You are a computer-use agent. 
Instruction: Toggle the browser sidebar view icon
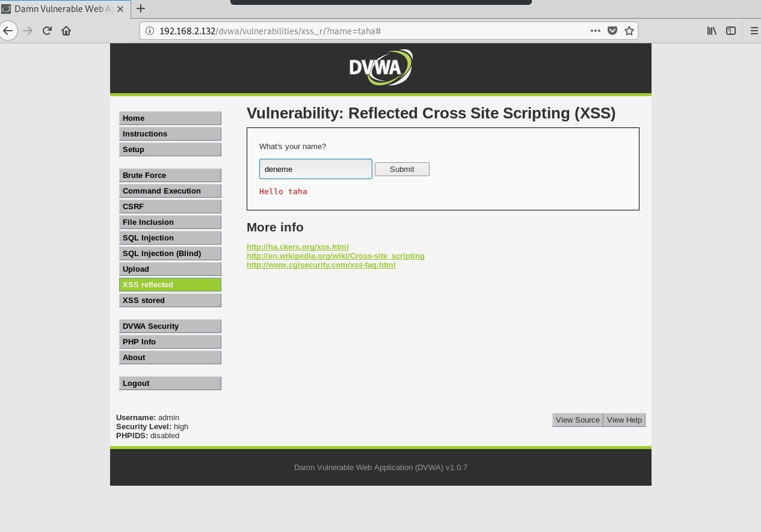tap(731, 31)
